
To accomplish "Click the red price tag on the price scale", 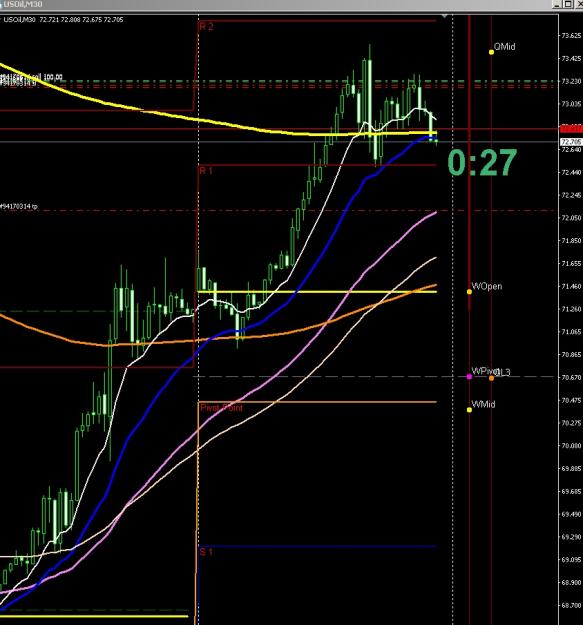I will [571, 129].
